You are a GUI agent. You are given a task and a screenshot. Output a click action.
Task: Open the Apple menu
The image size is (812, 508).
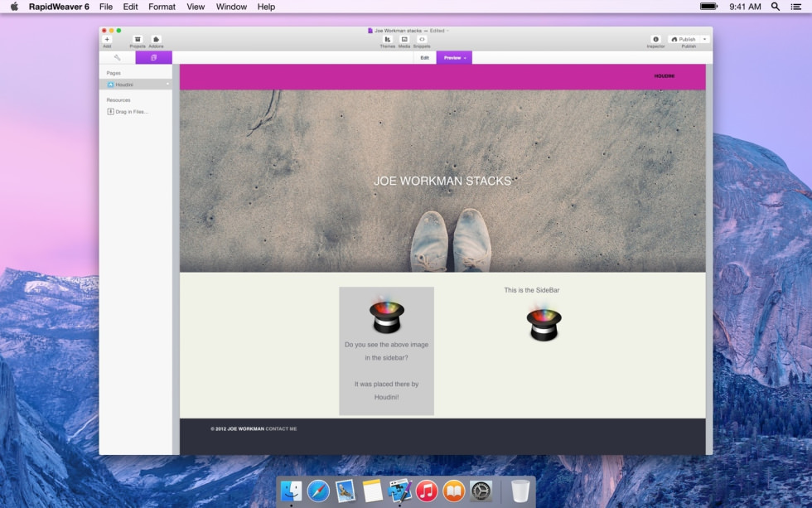(14, 7)
